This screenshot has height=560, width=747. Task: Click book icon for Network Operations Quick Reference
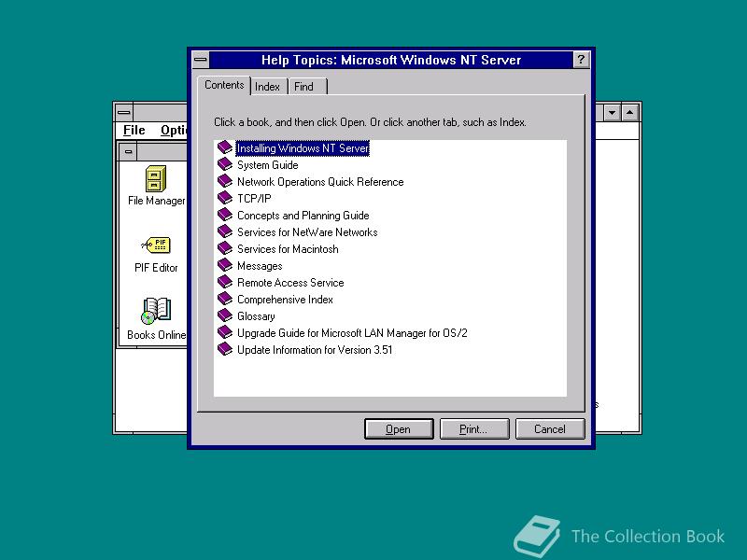225,181
